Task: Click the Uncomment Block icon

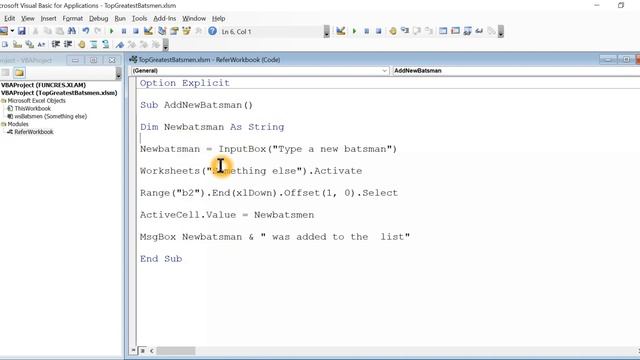Action: coord(106,44)
